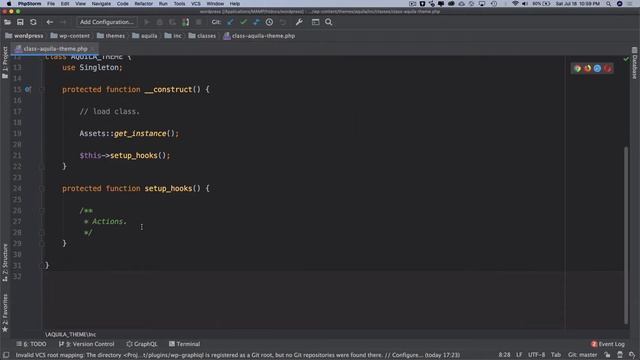Click the green Run button
Screen dimensions: 640x360
coord(147,22)
